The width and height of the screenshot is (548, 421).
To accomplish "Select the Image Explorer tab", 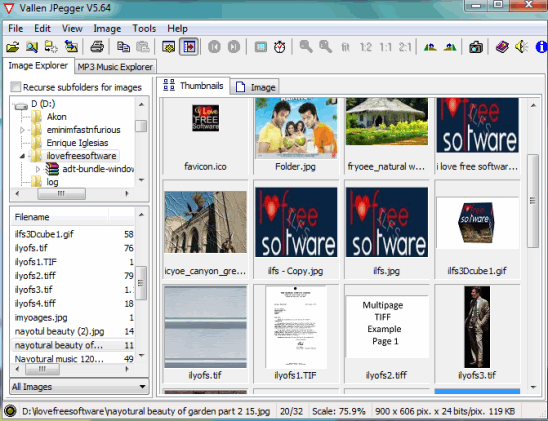I will point(38,66).
